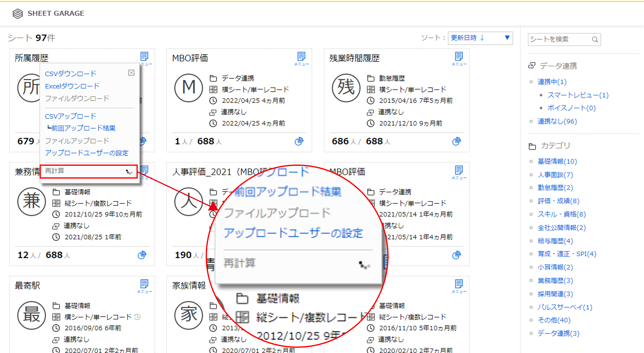The image size is (644, 353).
Task: Click the 人 circle sheet icon
Action: (188, 201)
